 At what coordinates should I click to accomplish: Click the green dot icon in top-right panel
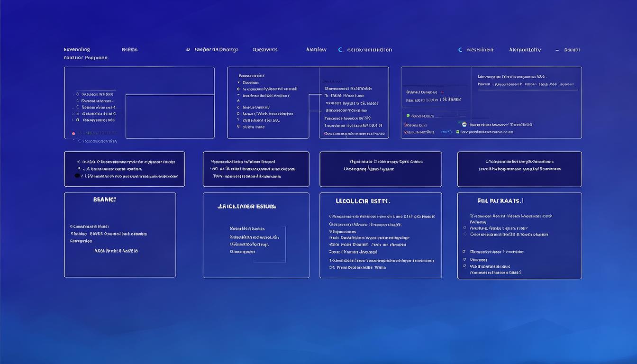pos(408,116)
